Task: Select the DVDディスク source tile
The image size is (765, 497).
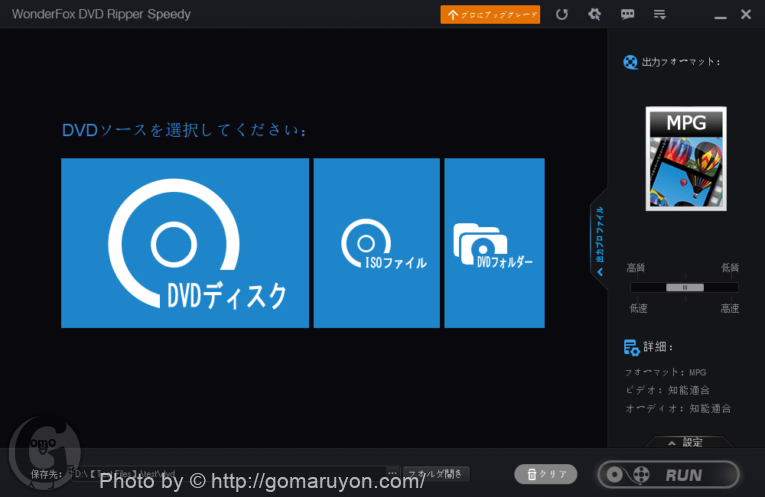Action: tap(185, 243)
